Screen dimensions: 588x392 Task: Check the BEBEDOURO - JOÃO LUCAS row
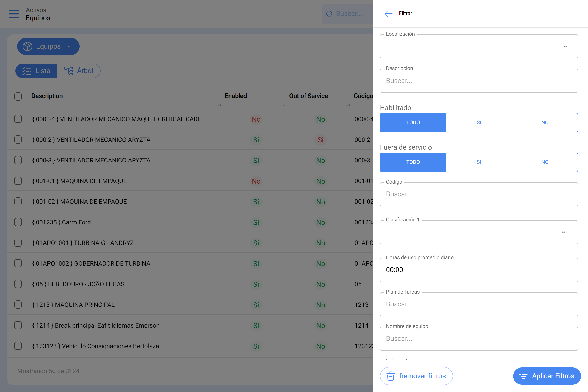click(x=18, y=284)
